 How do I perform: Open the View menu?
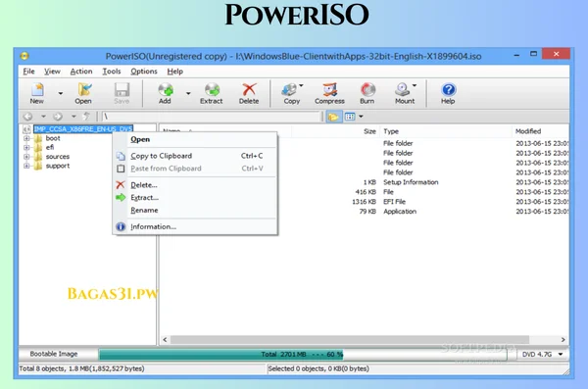(x=52, y=72)
